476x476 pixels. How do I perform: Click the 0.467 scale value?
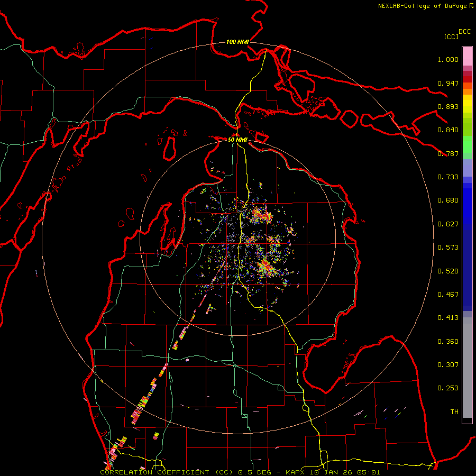pyautogui.click(x=448, y=295)
